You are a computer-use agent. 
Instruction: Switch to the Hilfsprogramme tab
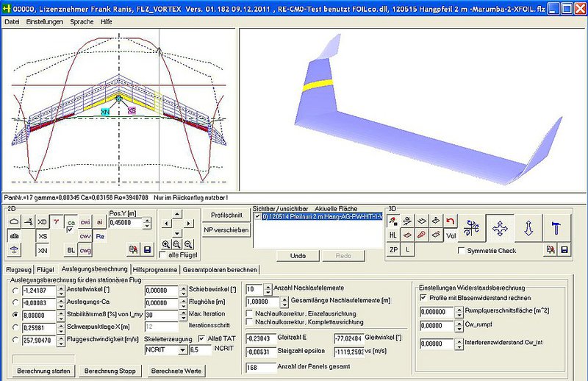(154, 270)
